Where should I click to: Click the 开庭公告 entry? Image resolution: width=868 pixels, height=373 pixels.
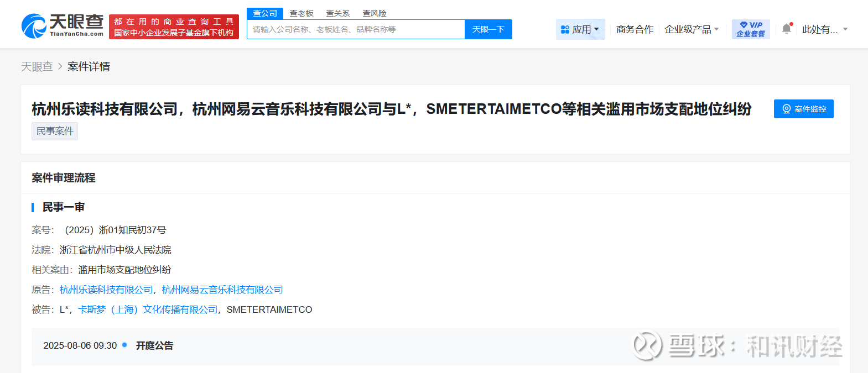pos(154,345)
